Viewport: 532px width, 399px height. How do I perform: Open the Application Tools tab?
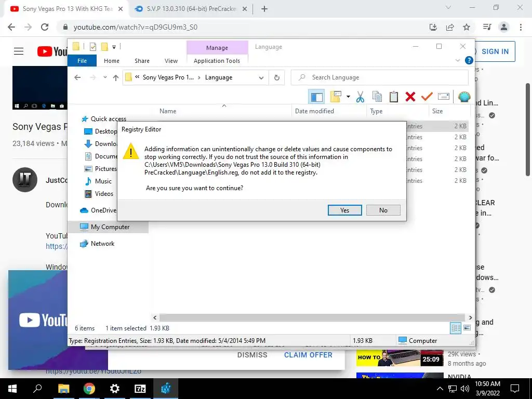pyautogui.click(x=217, y=61)
